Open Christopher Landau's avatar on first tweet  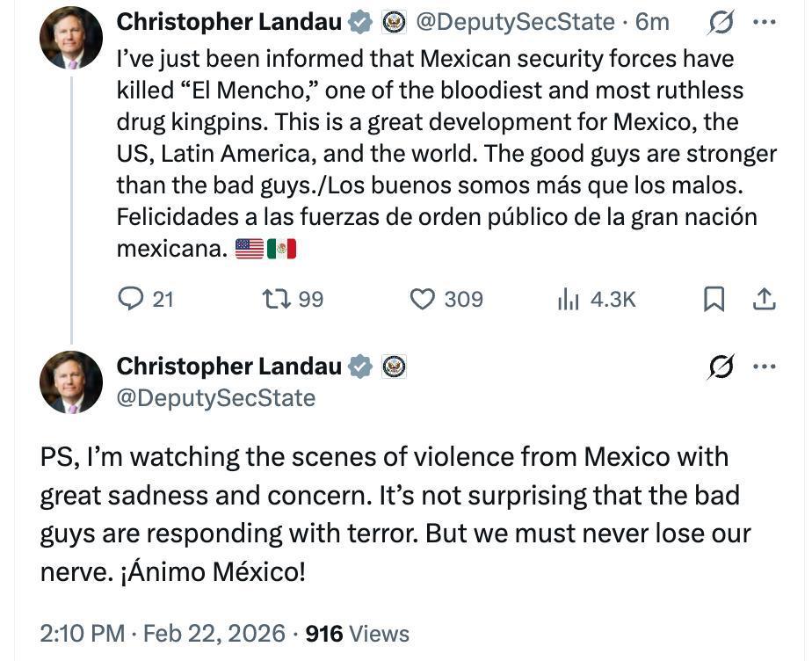tap(71, 38)
